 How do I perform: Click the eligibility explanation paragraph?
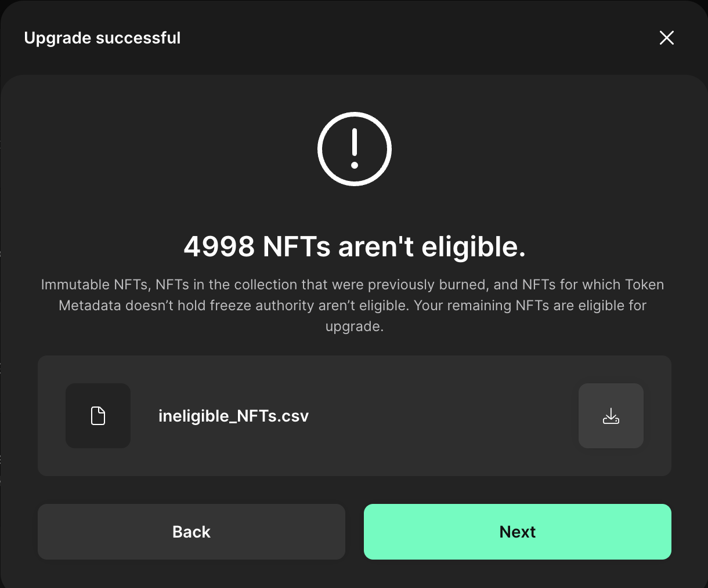coord(354,305)
